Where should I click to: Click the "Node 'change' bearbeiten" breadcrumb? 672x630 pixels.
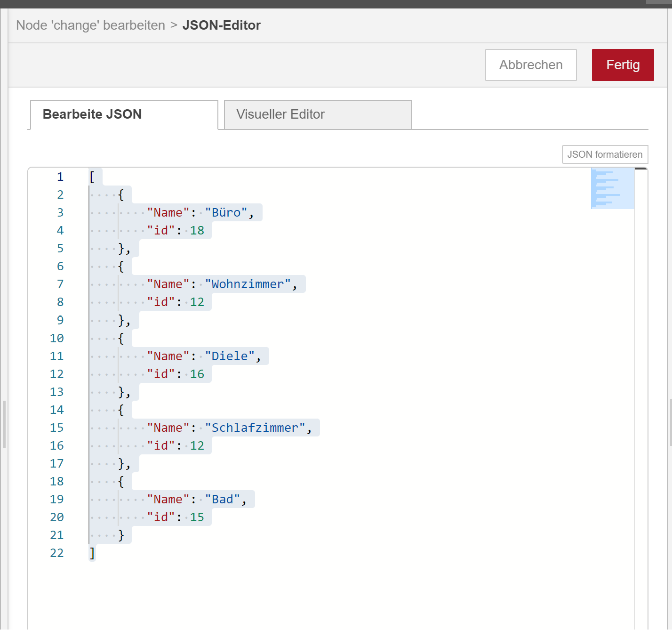click(x=90, y=25)
